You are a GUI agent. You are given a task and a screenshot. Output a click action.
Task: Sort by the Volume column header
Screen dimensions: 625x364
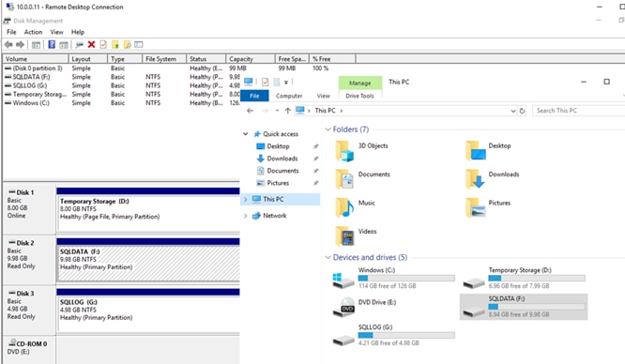36,58
